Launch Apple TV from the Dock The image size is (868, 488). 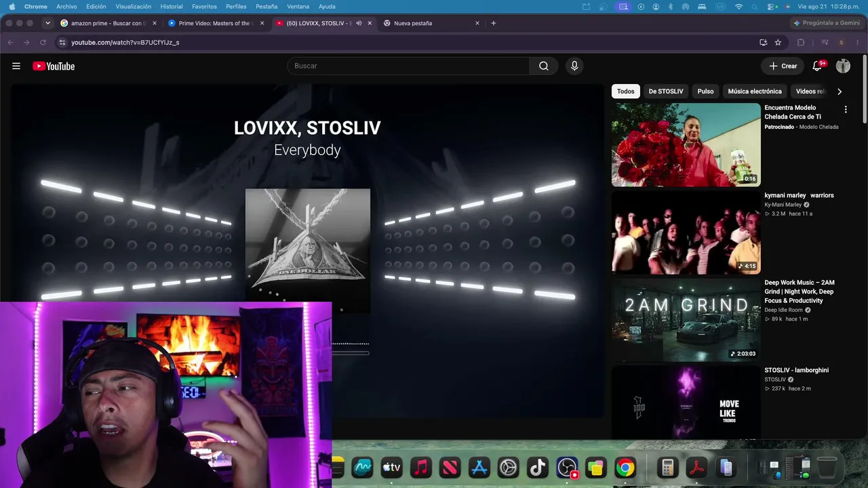click(392, 467)
